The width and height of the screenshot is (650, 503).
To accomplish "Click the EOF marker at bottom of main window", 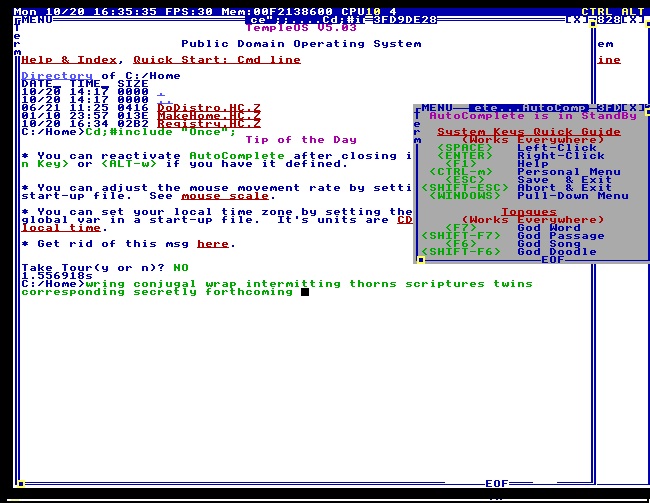I will (497, 484).
